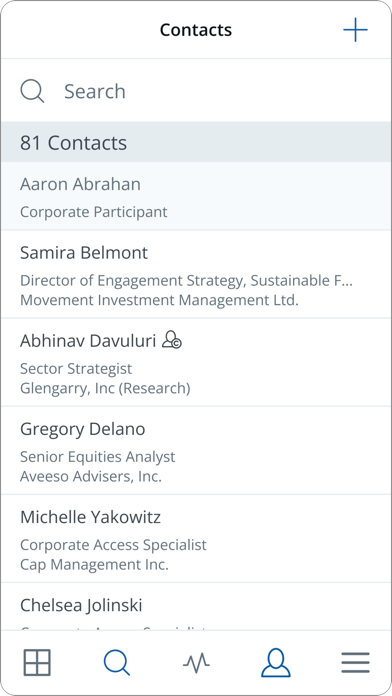Click the 81 Contacts header bar

196,142
